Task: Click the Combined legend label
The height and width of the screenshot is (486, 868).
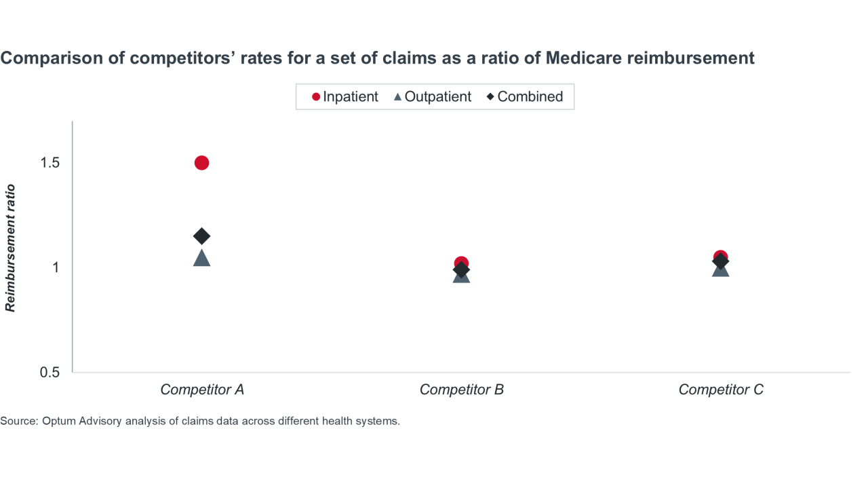Action: pos(530,97)
